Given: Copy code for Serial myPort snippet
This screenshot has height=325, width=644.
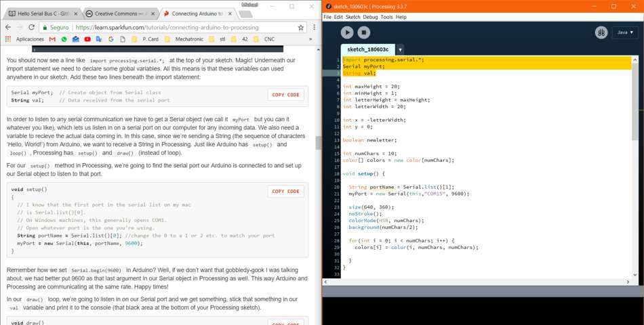Looking at the screenshot, I should [x=286, y=95].
